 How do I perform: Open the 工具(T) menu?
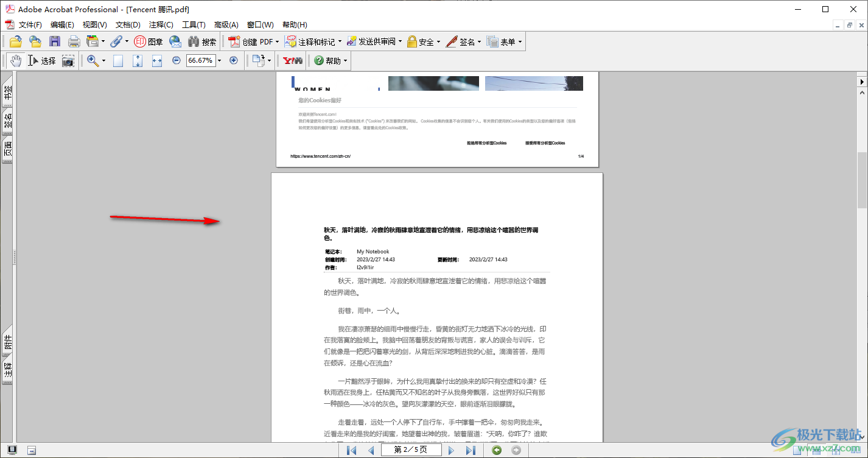click(x=194, y=24)
